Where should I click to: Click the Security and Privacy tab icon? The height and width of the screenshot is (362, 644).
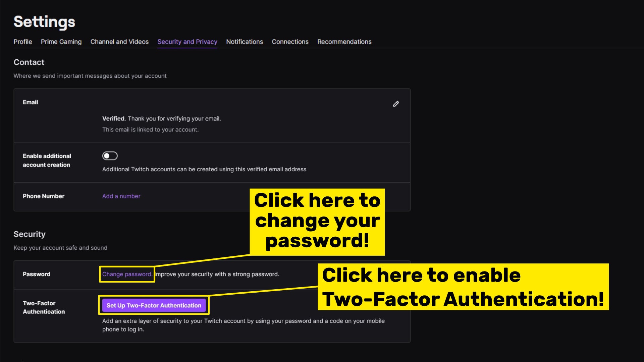[x=187, y=41]
